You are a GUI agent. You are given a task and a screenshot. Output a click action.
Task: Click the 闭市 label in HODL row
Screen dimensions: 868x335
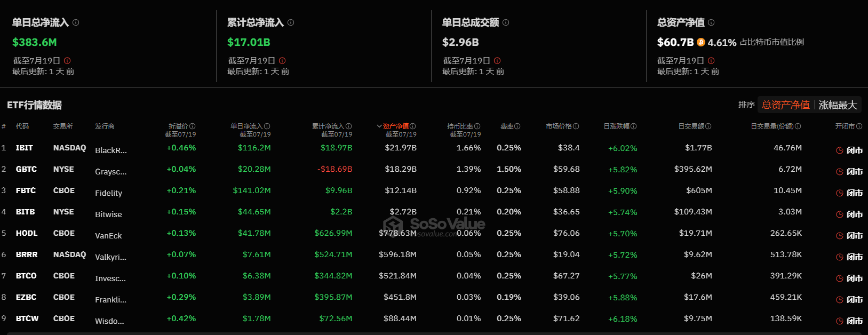[855, 236]
